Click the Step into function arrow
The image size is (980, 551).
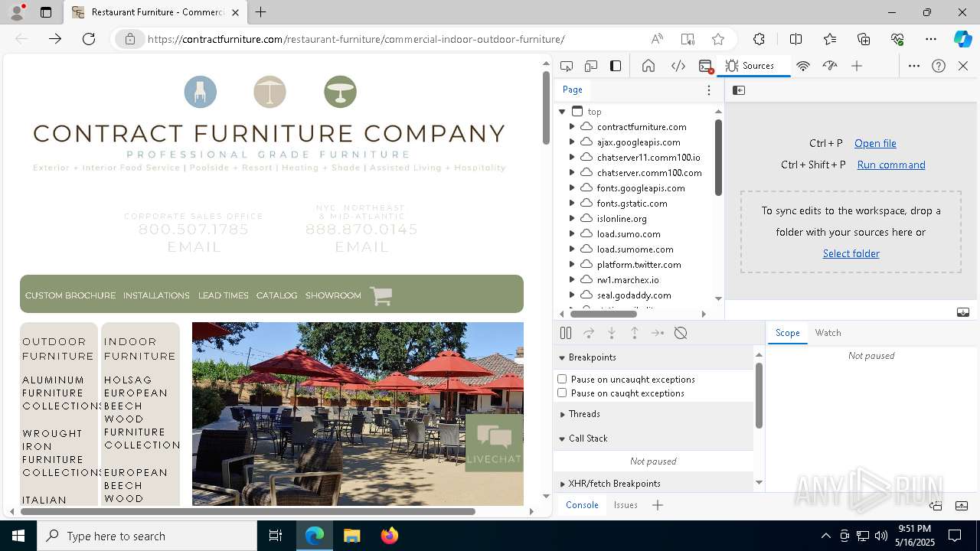[x=612, y=333]
